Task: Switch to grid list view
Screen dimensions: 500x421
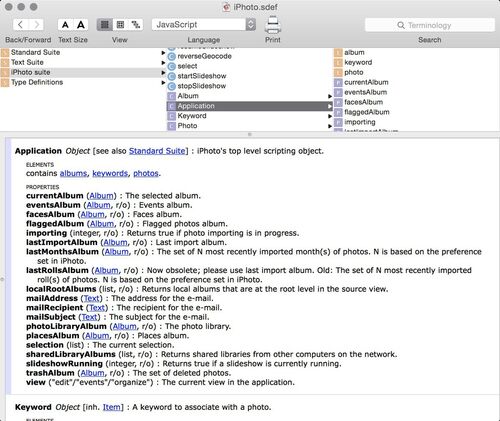Action: coord(120,25)
